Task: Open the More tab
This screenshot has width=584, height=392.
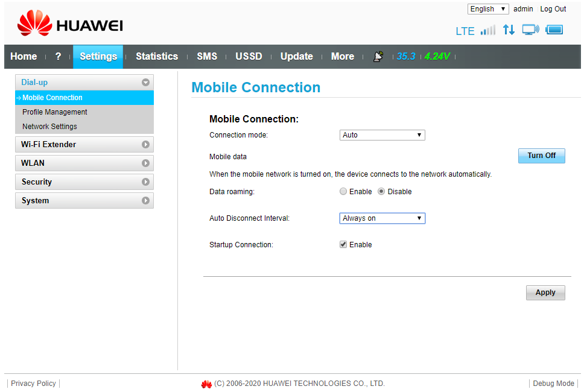Action: point(343,56)
